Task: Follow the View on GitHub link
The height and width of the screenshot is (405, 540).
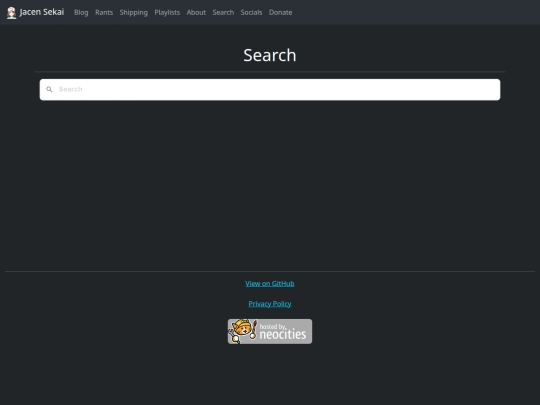Action: pyautogui.click(x=270, y=283)
